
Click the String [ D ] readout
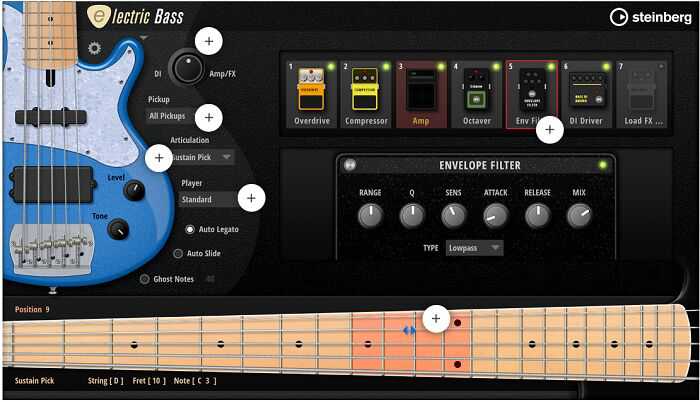pyautogui.click(x=105, y=381)
